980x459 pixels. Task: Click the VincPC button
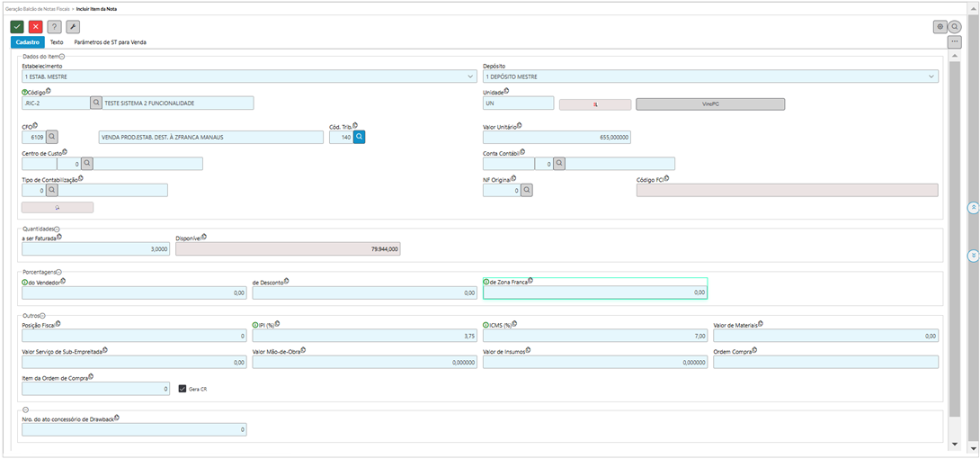(710, 104)
